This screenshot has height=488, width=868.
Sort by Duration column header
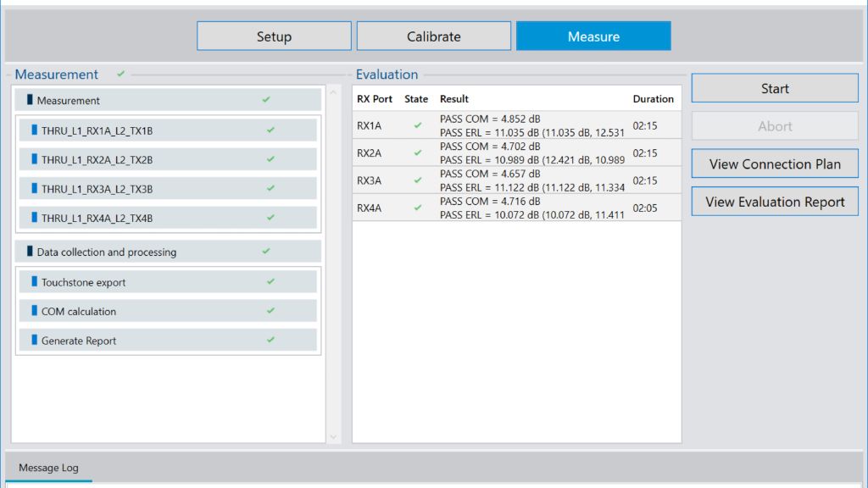point(653,99)
